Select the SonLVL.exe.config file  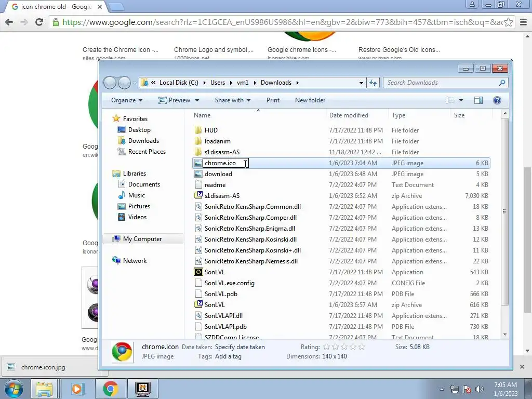[229, 283]
